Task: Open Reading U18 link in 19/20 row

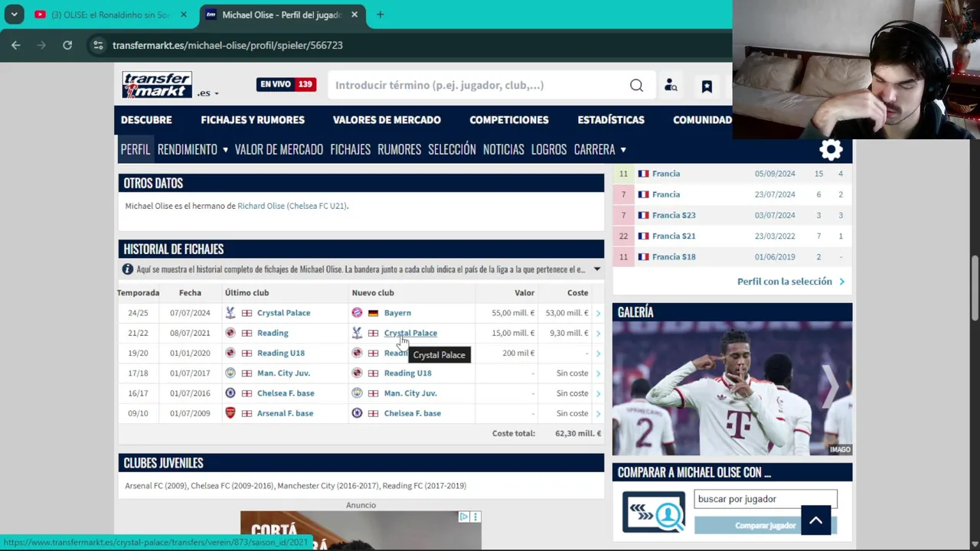Action: [x=281, y=353]
